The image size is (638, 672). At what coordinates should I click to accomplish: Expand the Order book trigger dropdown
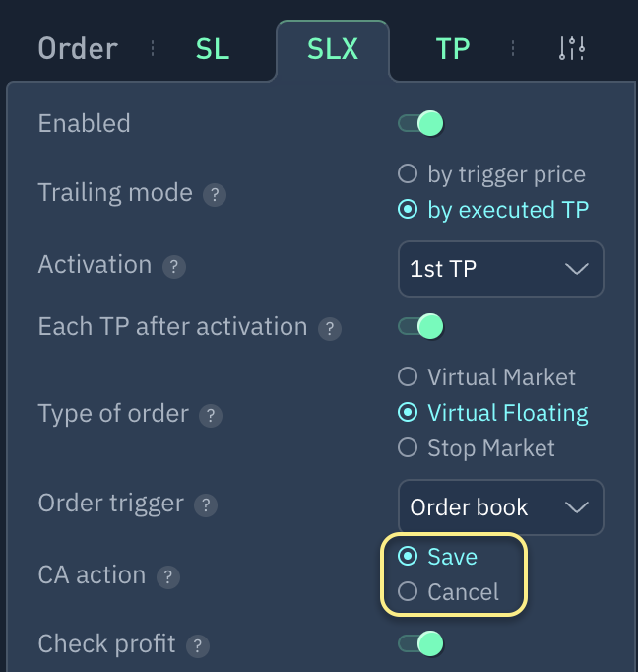pyautogui.click(x=500, y=507)
